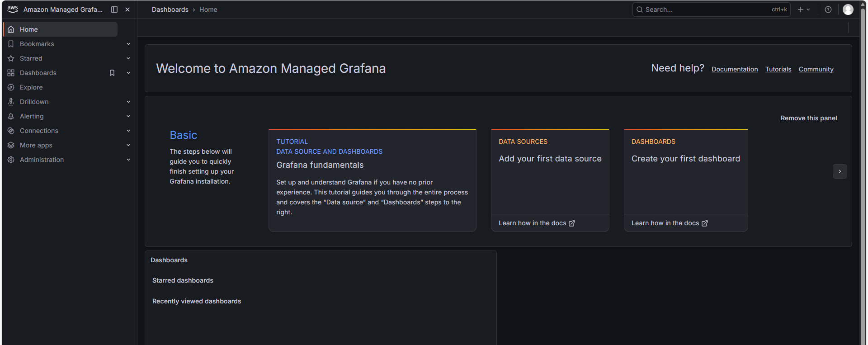This screenshot has height=345, width=868.
Task: Click external link icon on data source card
Action: tap(572, 223)
